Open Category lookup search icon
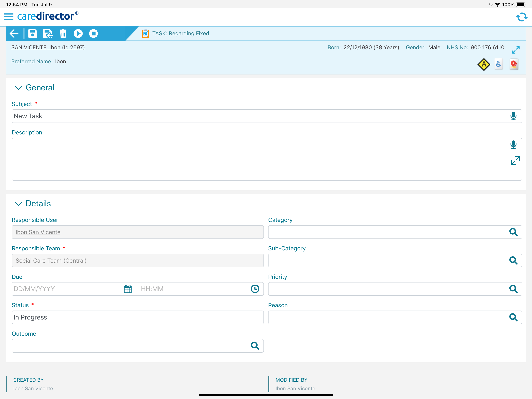Viewport: 532px width, 399px height. (x=513, y=232)
